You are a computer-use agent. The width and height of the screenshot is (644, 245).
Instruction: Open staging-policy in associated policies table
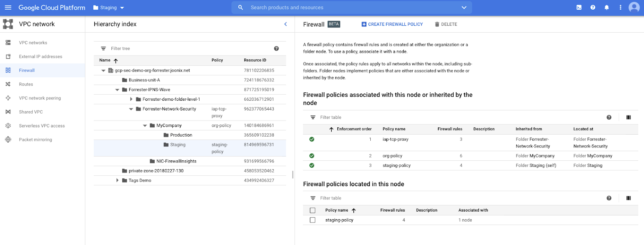click(x=396, y=166)
